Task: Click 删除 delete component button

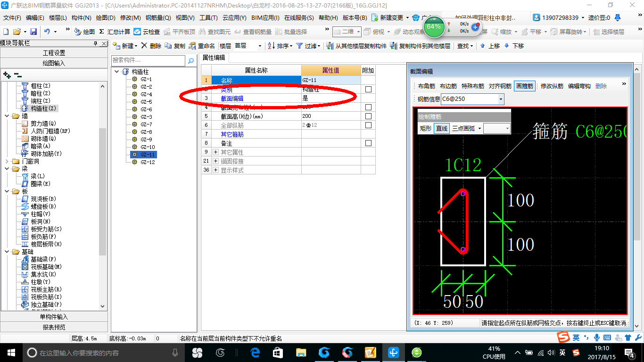Action: [x=151, y=46]
